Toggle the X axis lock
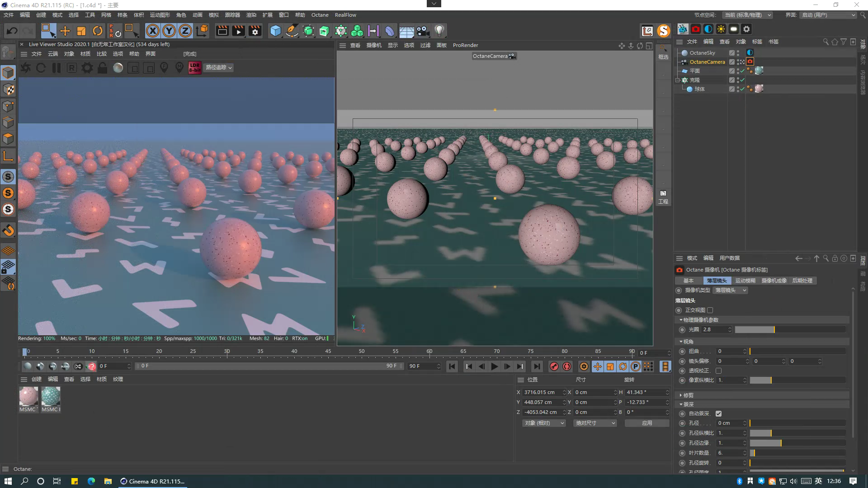Viewport: 868px width, 488px height. [x=153, y=31]
